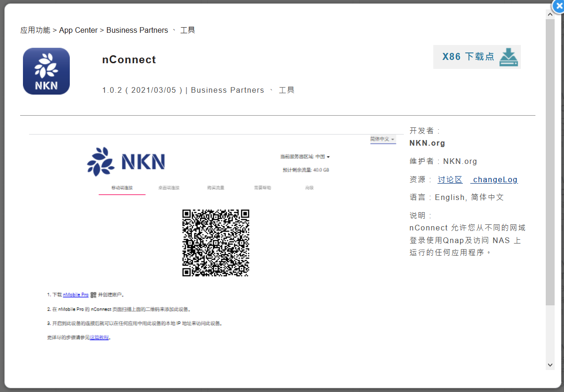Click the nConnect description paragraph
Viewport: 564px width, 392px height.
pos(468,240)
